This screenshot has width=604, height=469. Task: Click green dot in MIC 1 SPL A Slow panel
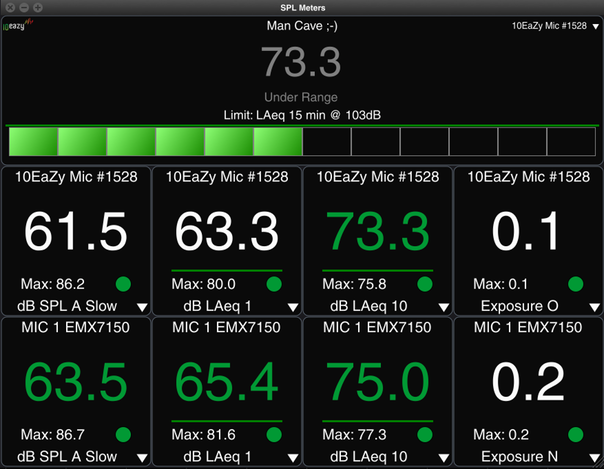[123, 435]
